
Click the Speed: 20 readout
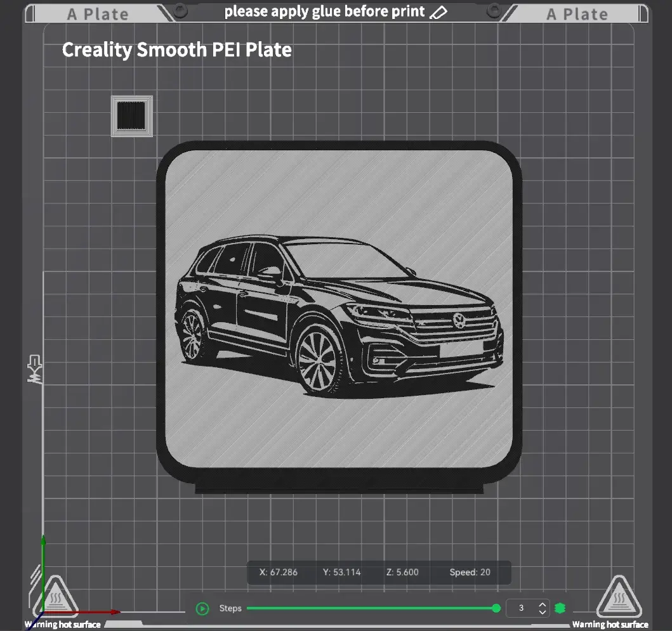[470, 572]
